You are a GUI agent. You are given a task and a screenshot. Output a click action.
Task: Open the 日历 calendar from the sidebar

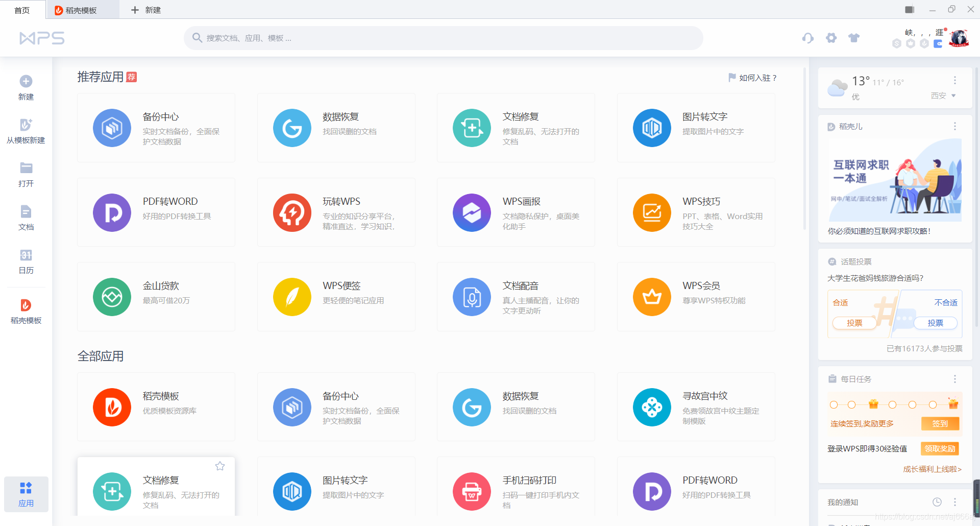coord(26,262)
